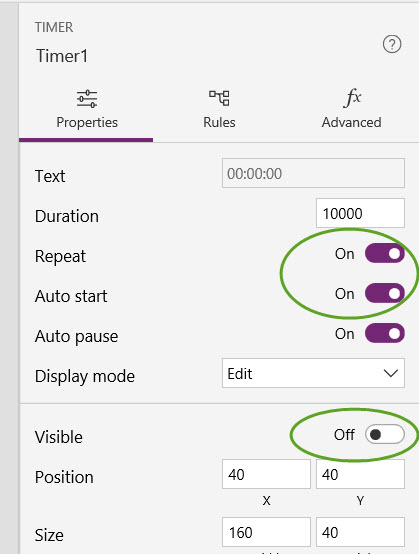Image resolution: width=419 pixels, height=554 pixels.
Task: Edit the Position Y field
Action: point(360,474)
